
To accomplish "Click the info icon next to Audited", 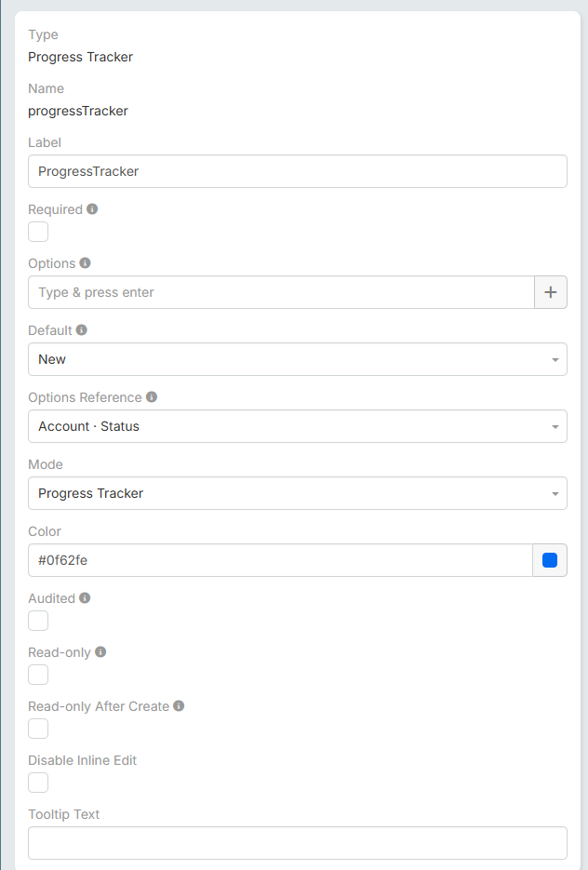I will [85, 598].
